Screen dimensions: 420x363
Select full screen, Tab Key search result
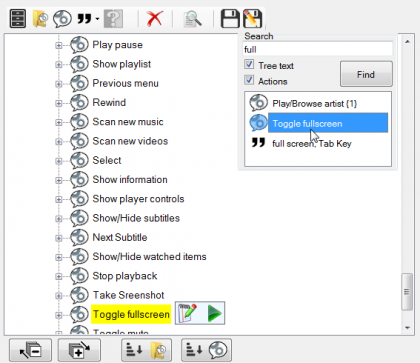click(x=312, y=144)
